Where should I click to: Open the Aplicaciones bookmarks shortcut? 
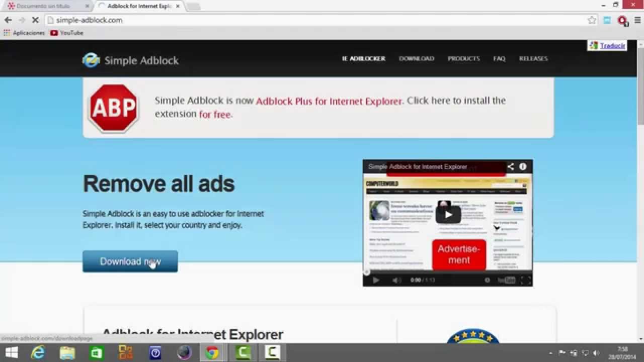pyautogui.click(x=24, y=33)
